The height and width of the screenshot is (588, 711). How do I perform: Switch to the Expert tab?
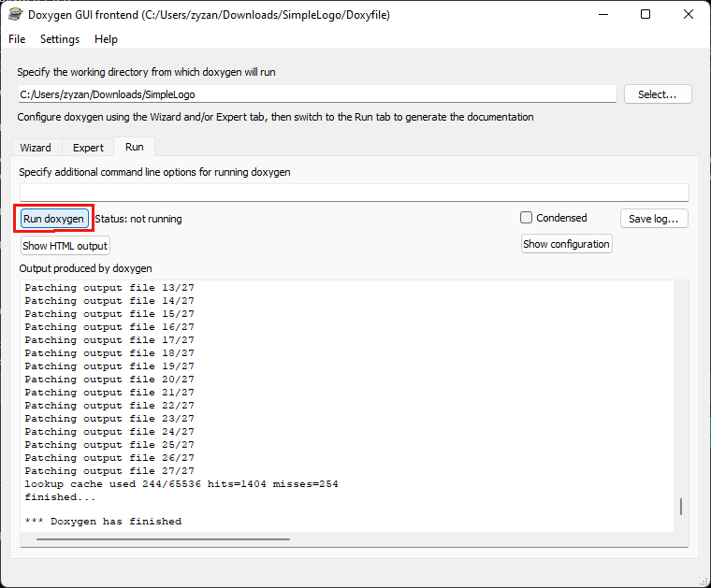tap(88, 148)
